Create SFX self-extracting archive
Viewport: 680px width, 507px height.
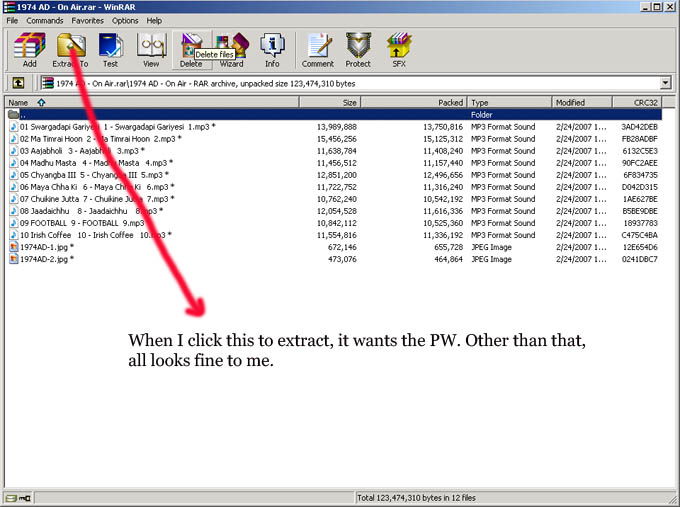(x=399, y=49)
